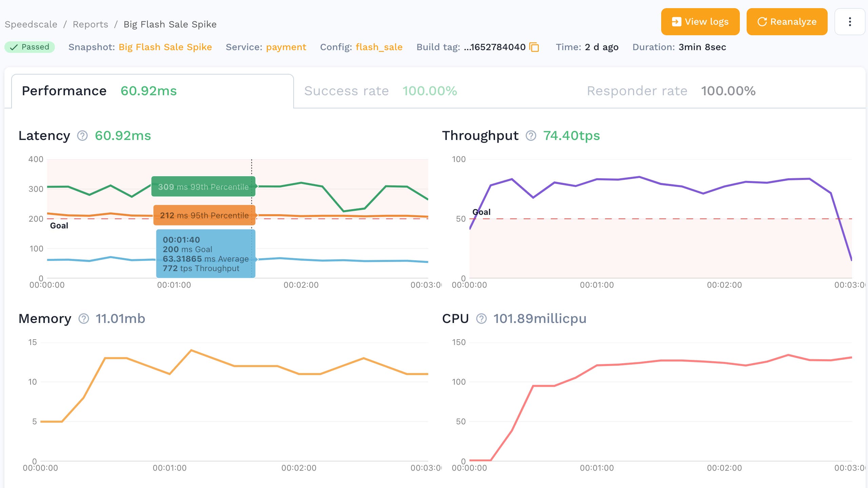The width and height of the screenshot is (868, 488).
Task: Copy the build tag using the copy icon
Action: (x=534, y=47)
